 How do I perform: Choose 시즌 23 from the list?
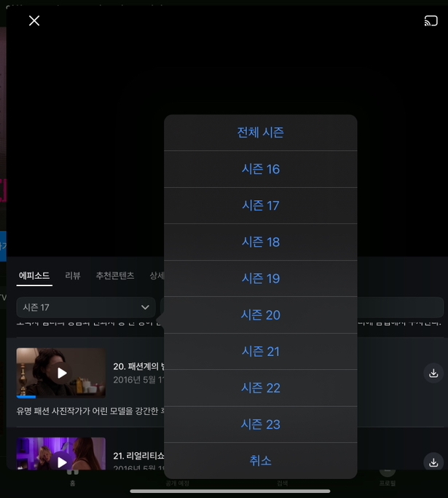click(261, 424)
